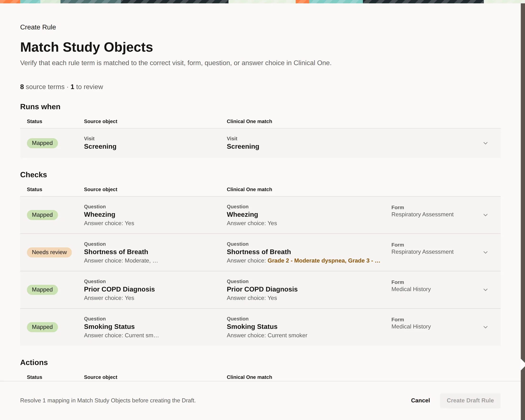
Task: Click the highlighted Grade 2 - Moderate dyspnea answer choice
Action: pos(324,261)
